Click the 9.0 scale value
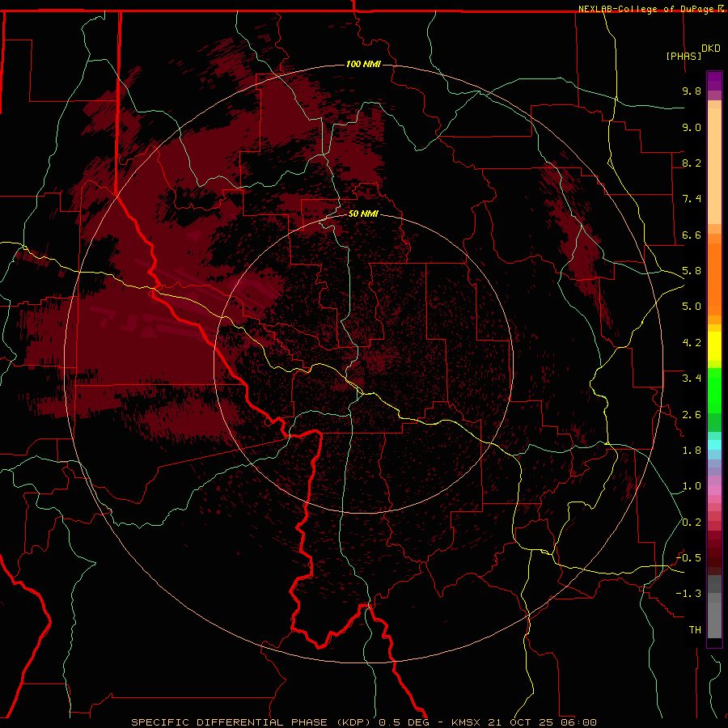Screen dimensions: 728x728 tap(692, 127)
